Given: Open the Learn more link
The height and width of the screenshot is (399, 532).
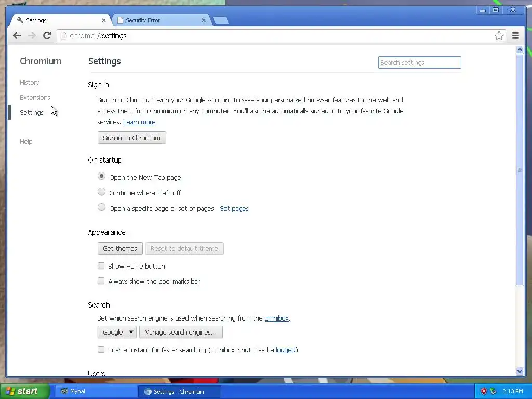Looking at the screenshot, I should pyautogui.click(x=139, y=122).
